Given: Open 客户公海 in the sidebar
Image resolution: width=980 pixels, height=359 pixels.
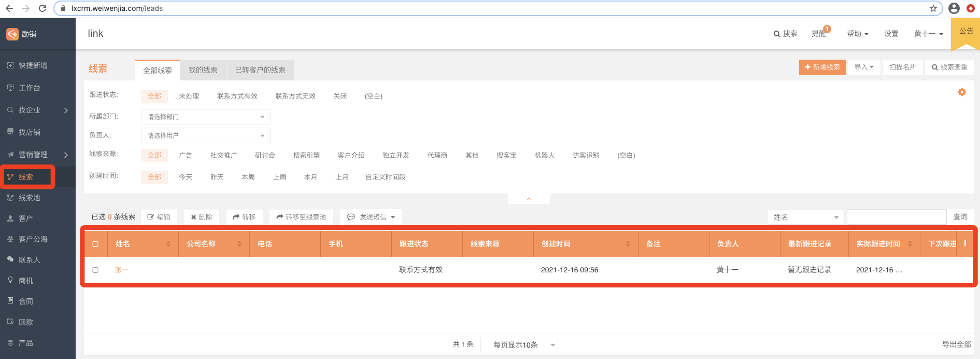Looking at the screenshot, I should pyautogui.click(x=33, y=239).
